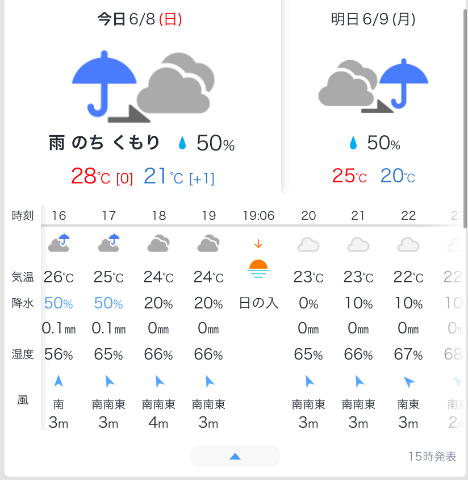Click the 18 o'clock cloudy icon
The width and height of the screenshot is (468, 480).
point(159,244)
